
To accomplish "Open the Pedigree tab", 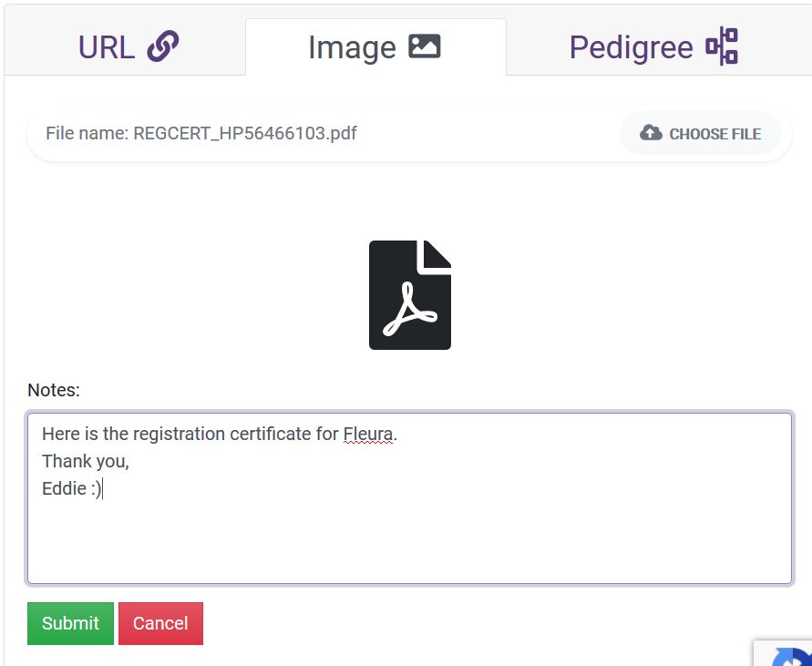I will 631,47.
